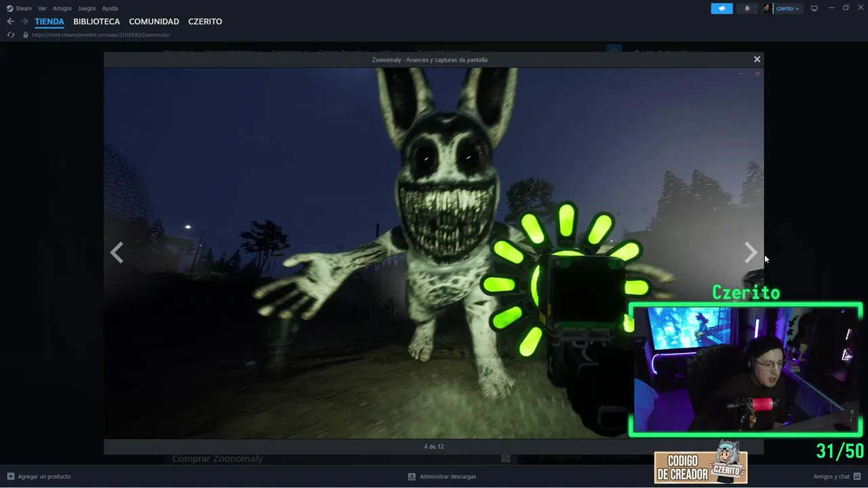Viewport: 868px width, 488px height.
Task: Click the friends chat icon
Action: [858, 476]
